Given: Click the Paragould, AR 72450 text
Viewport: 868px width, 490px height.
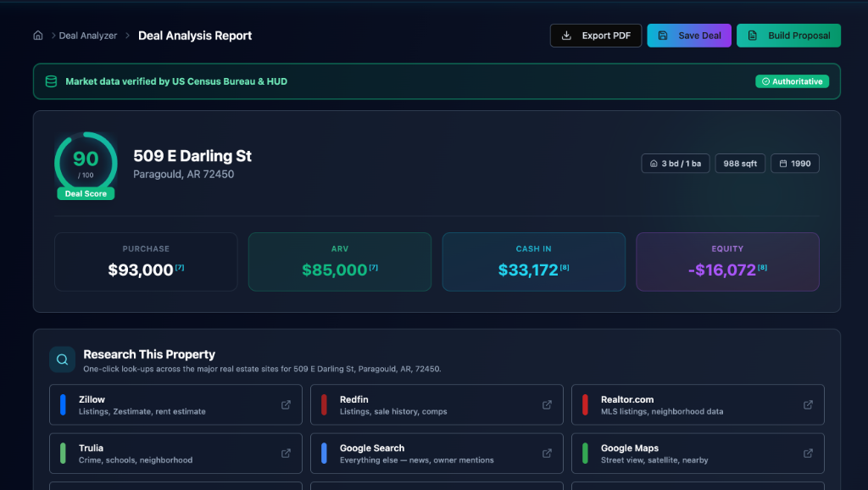Looking at the screenshot, I should [184, 174].
